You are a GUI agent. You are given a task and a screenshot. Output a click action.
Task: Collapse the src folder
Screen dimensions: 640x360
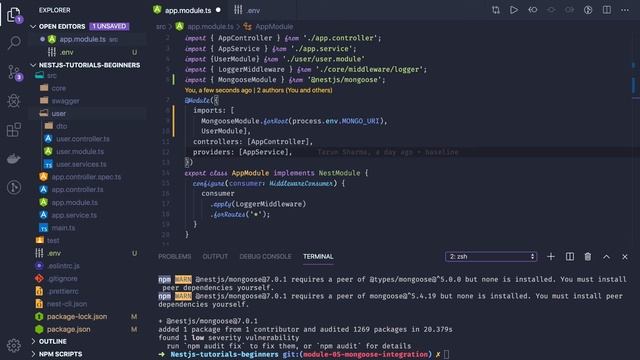click(x=52, y=76)
